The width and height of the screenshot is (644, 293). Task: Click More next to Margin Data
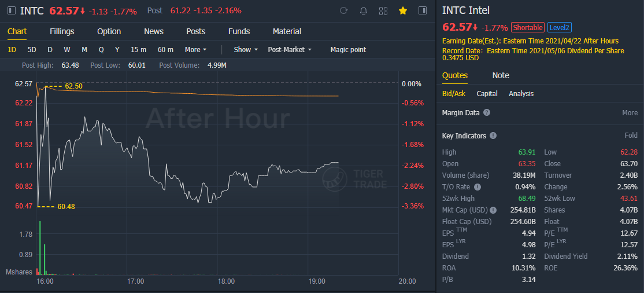coord(630,113)
